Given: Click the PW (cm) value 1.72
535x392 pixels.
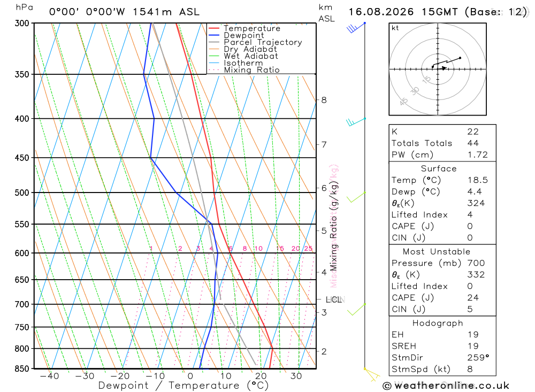Looking at the screenshot, I should (x=478, y=155).
